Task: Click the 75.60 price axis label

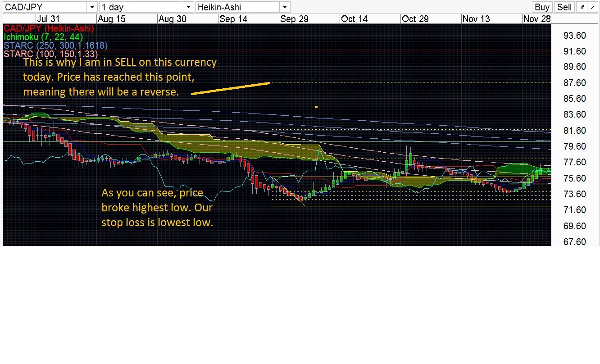Action: point(575,178)
